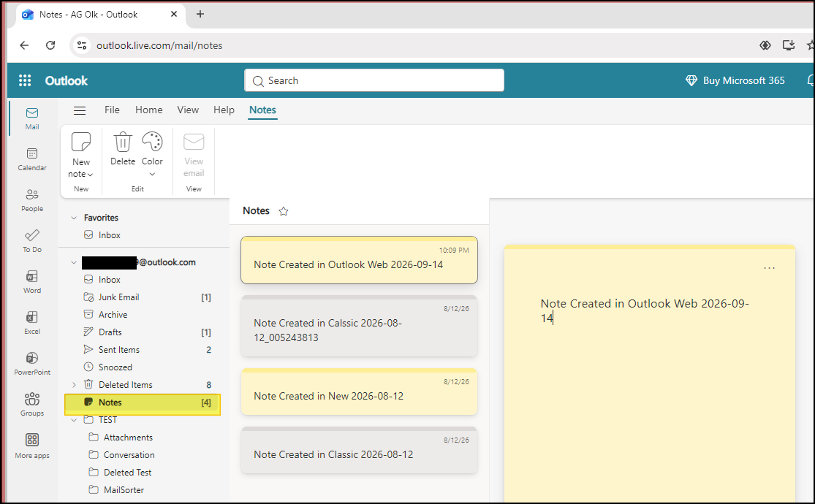Open Inbox under Favorites
This screenshot has width=815, height=504.
(109, 235)
